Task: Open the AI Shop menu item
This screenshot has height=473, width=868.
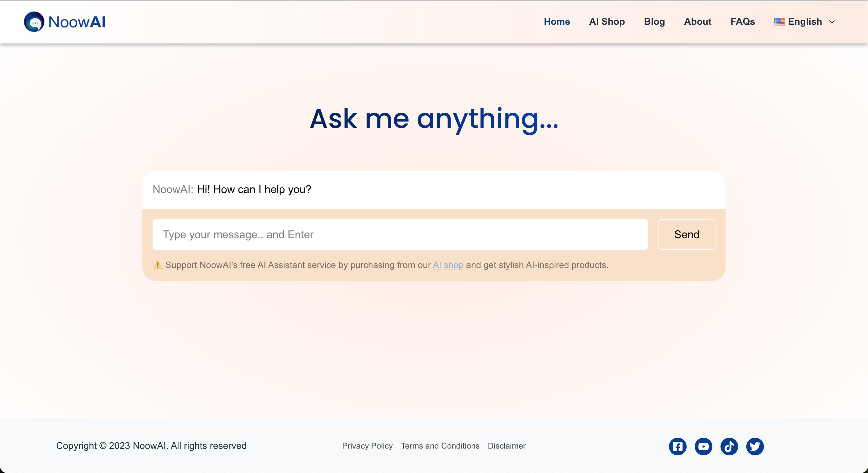Action: [x=607, y=22]
